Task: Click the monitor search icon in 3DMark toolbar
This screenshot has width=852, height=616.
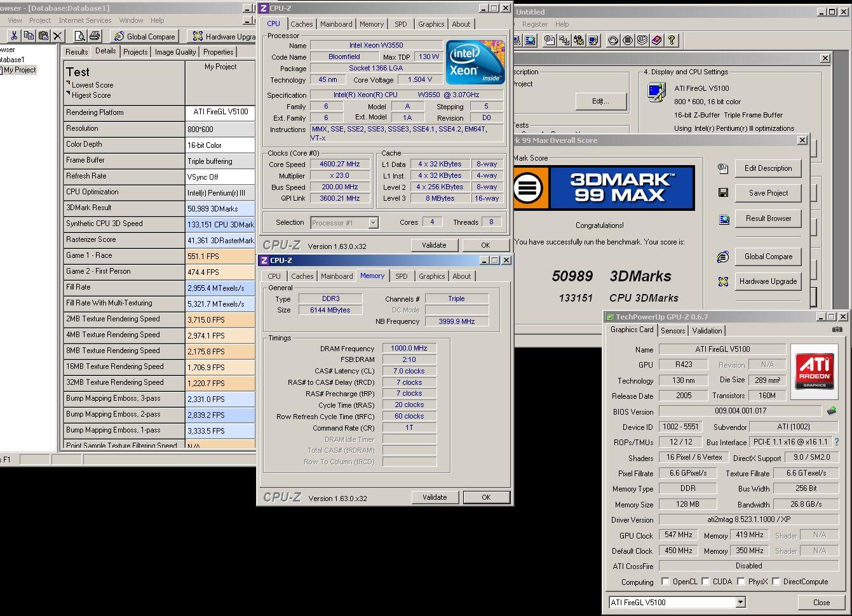Action: (531, 40)
